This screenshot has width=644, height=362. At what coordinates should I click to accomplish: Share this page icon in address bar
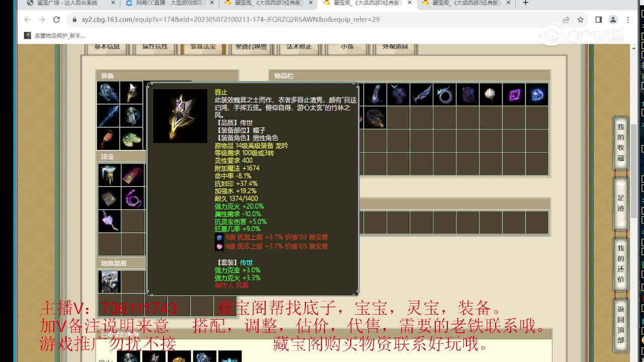pos(566,20)
